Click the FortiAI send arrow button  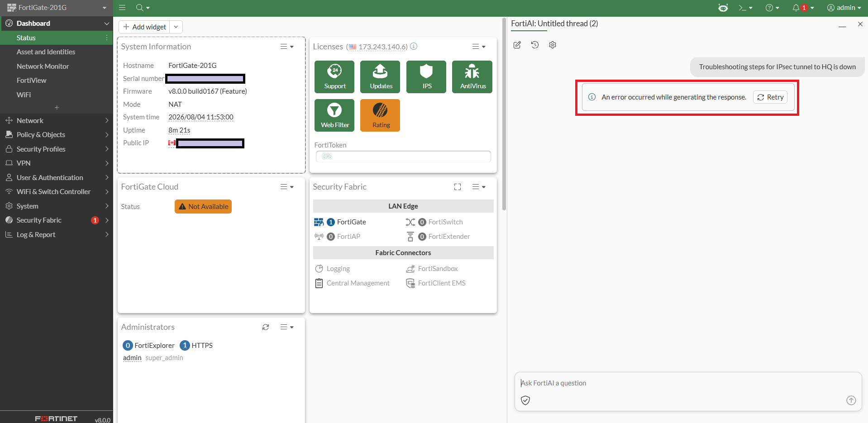[851, 400]
